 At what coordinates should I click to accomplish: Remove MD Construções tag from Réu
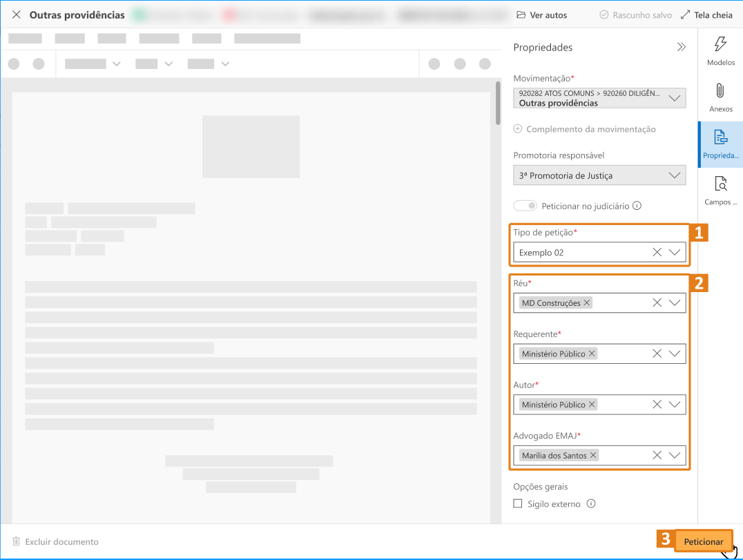tap(587, 303)
